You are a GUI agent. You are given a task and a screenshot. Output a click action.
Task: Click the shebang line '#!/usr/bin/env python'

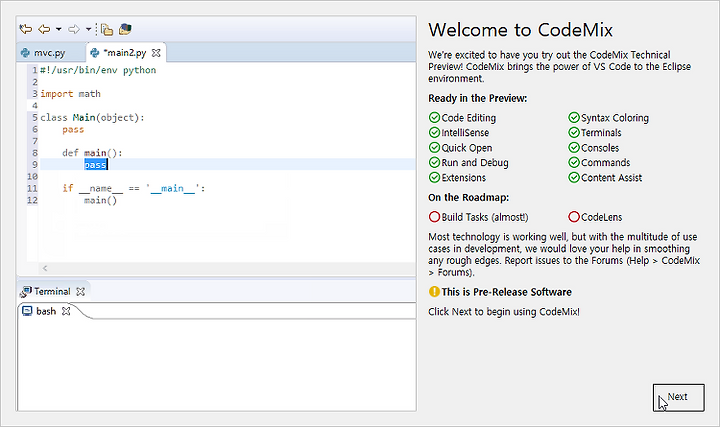click(x=98, y=70)
